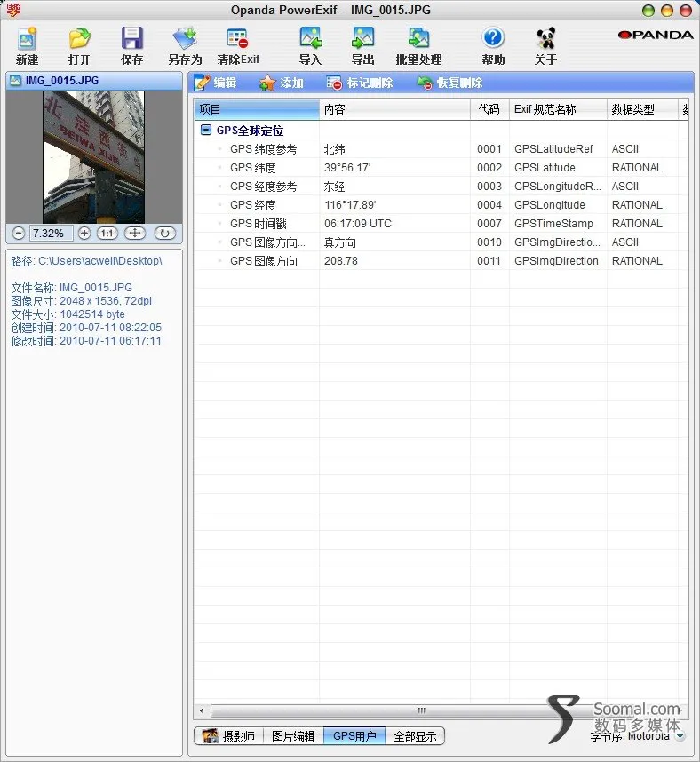Image resolution: width=700 pixels, height=762 pixels.
Task: Click the 项目 column header
Action: [257, 109]
